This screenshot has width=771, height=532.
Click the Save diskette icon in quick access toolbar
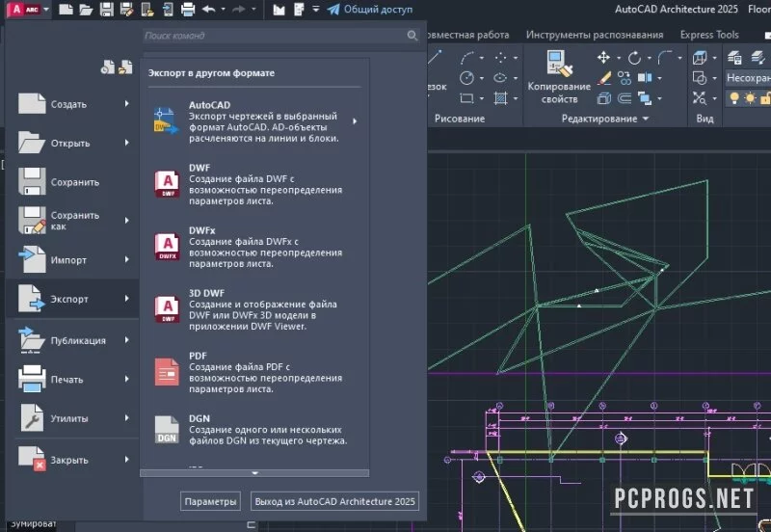107,10
